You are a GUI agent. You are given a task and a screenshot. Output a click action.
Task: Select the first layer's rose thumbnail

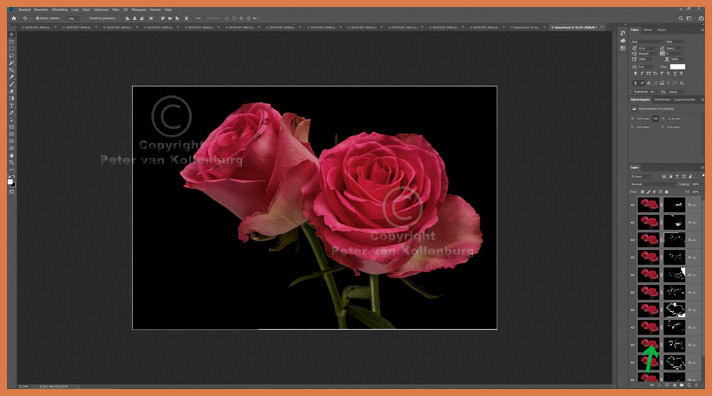point(648,205)
